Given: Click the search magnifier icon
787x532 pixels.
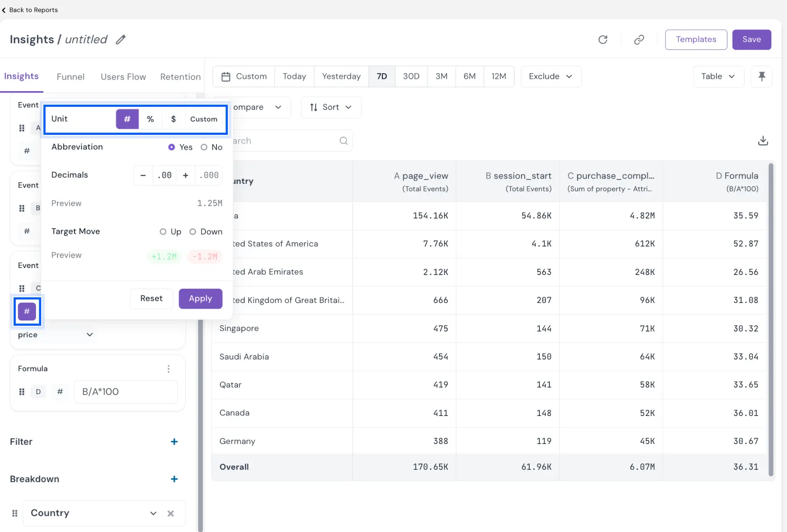Looking at the screenshot, I should coord(344,141).
